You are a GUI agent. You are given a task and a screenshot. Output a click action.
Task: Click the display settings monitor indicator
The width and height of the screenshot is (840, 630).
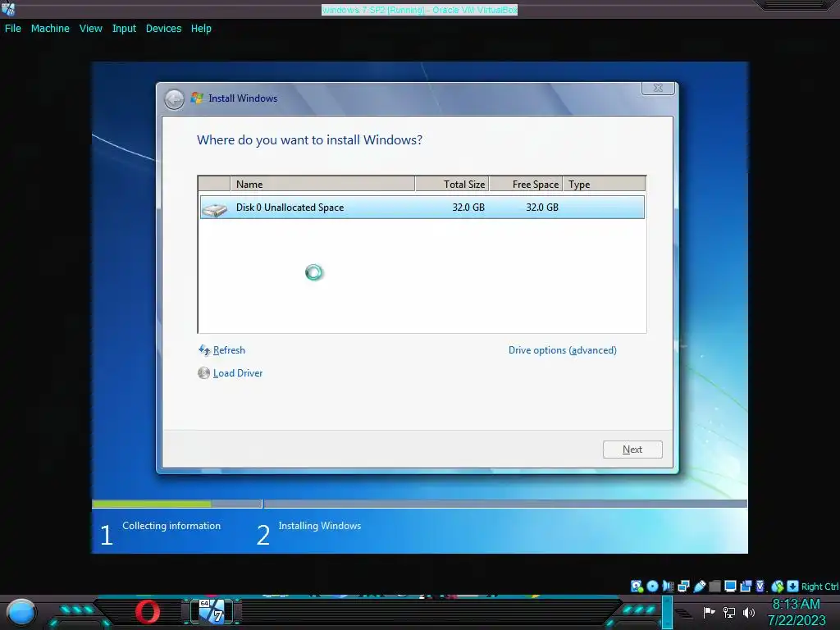point(730,586)
